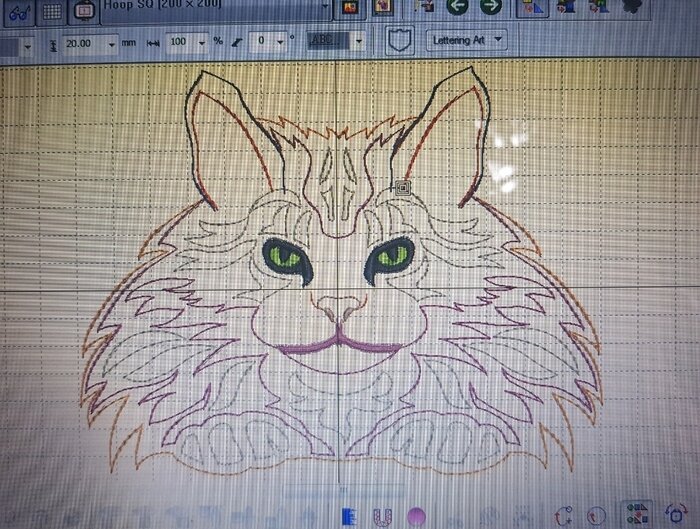The width and height of the screenshot is (700, 529).
Task: Open the height 20.00 mm dropdown
Action: click(x=112, y=44)
